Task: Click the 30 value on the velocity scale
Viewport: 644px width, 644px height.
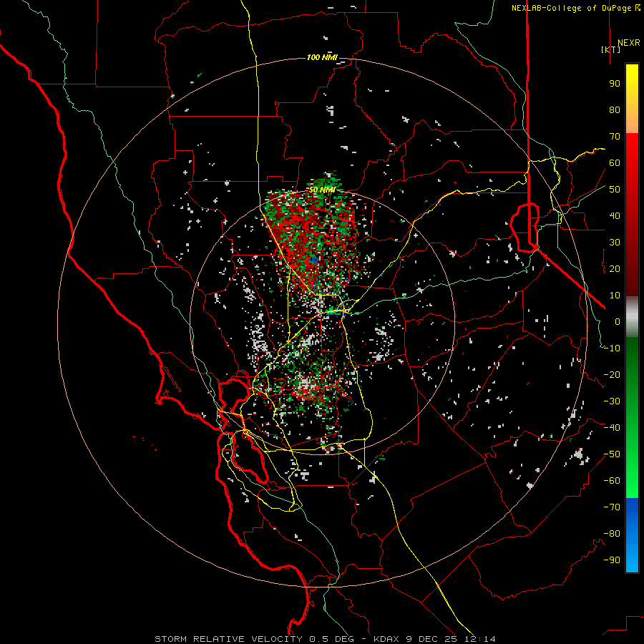Action: point(615,243)
